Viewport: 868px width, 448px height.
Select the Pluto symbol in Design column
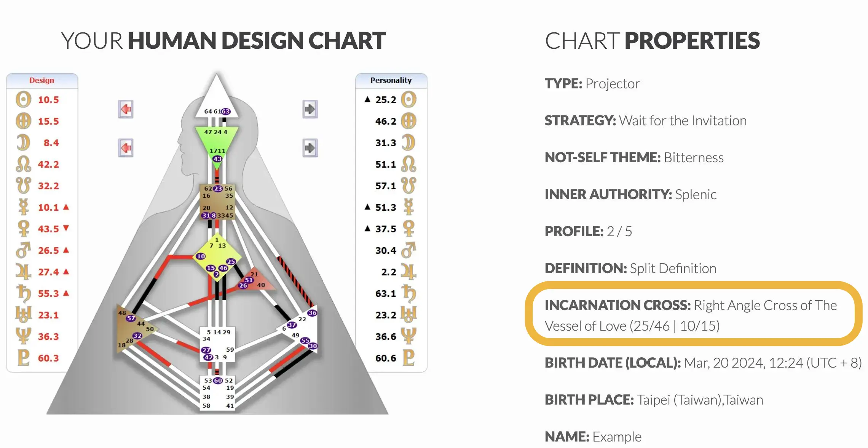[x=23, y=358]
